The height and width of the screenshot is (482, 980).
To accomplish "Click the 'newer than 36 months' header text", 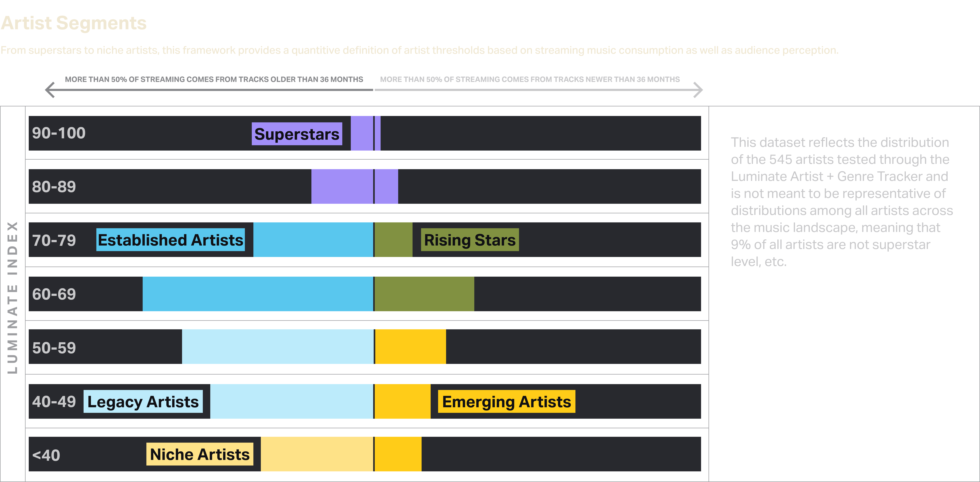I will coord(530,79).
